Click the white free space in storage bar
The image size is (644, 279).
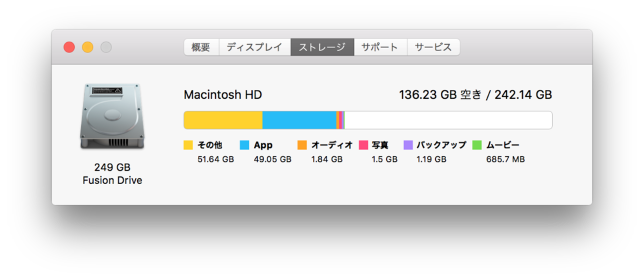pyautogui.click(x=448, y=120)
